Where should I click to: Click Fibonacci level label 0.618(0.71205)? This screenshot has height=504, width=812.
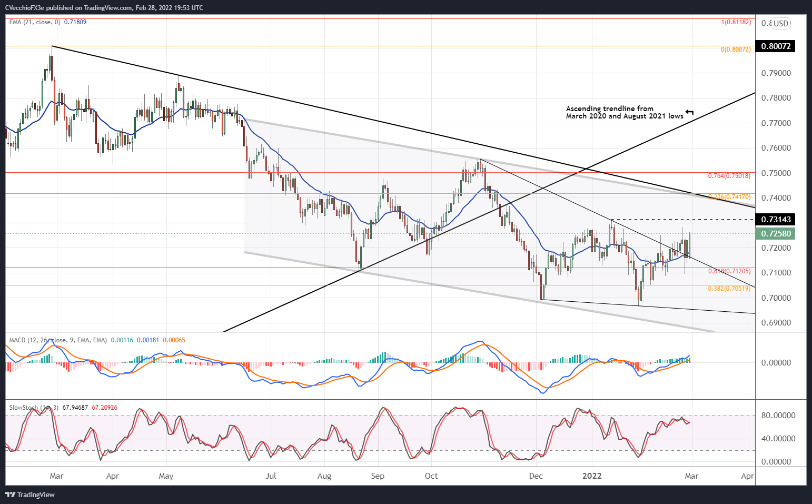coord(729,271)
